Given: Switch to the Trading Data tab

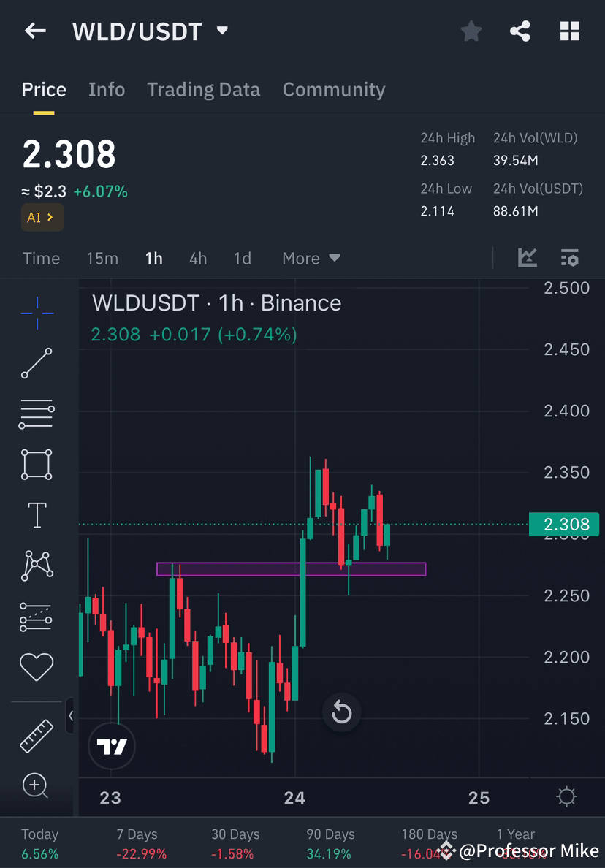Looking at the screenshot, I should 204,89.
